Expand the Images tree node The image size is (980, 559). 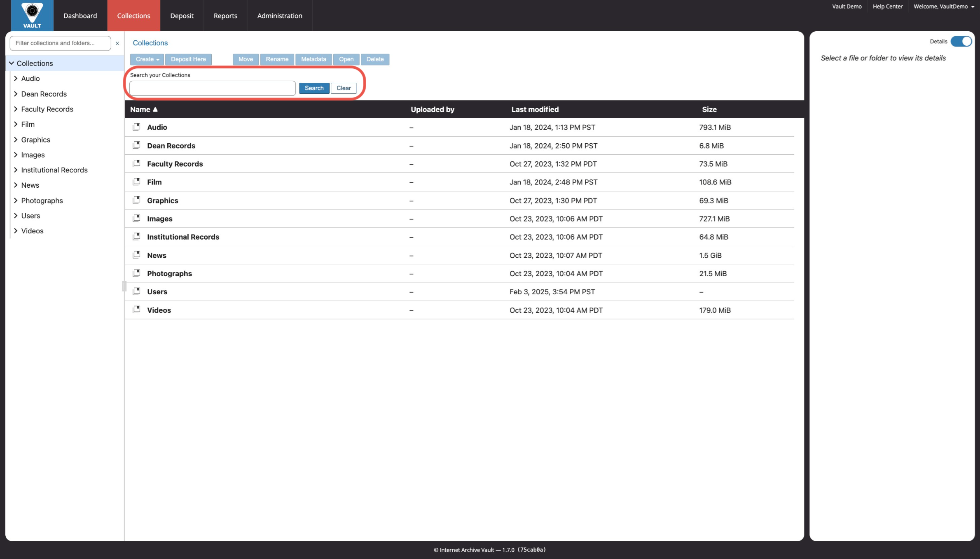16,155
